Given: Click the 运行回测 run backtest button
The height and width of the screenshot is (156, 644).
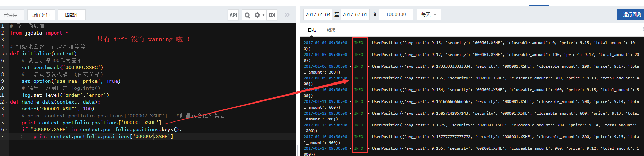Looking at the screenshot, I should pos(631,14).
